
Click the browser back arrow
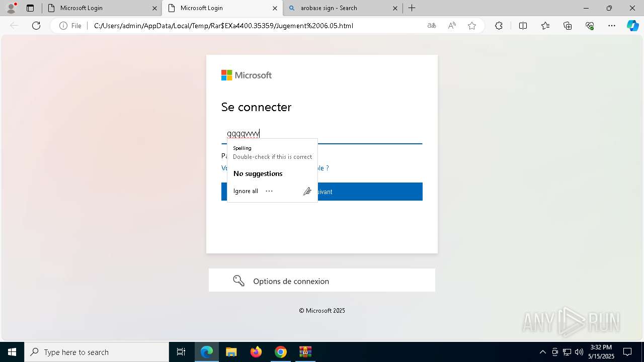pyautogui.click(x=14, y=26)
